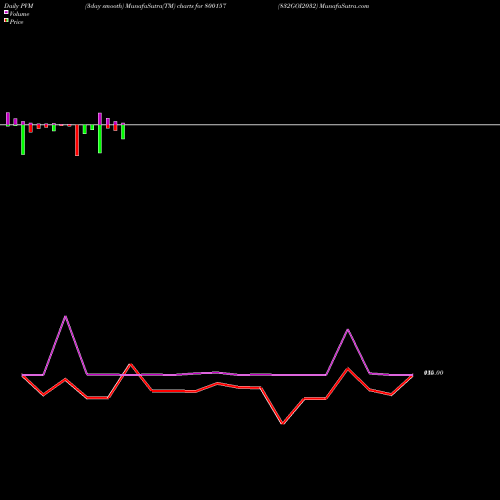
Task: Click the Price legend label
Action: 16,22
